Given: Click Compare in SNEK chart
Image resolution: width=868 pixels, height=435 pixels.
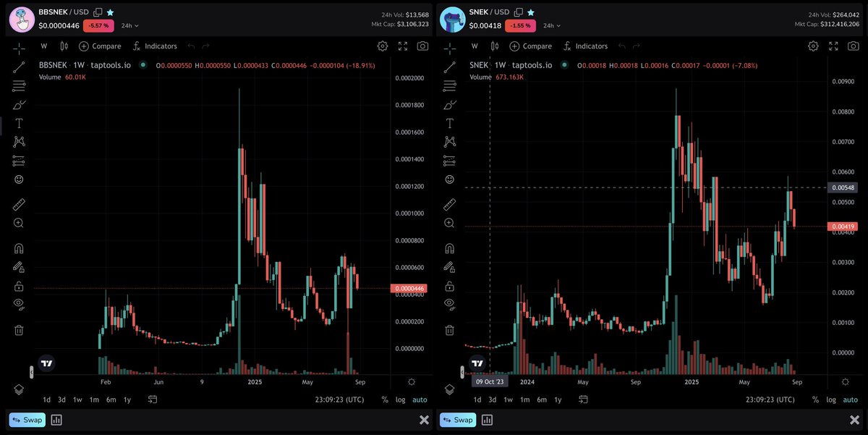Looking at the screenshot, I should [530, 46].
